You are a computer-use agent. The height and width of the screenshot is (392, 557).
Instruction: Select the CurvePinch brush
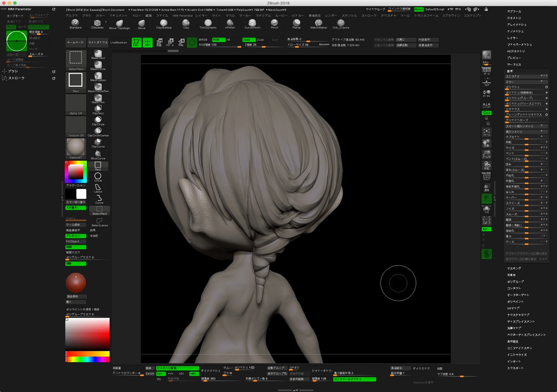pos(252,24)
